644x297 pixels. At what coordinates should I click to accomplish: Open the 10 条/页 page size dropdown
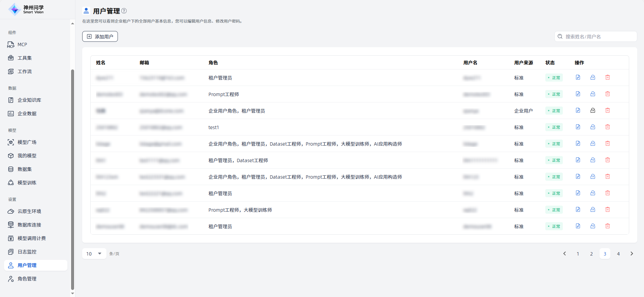click(x=94, y=254)
